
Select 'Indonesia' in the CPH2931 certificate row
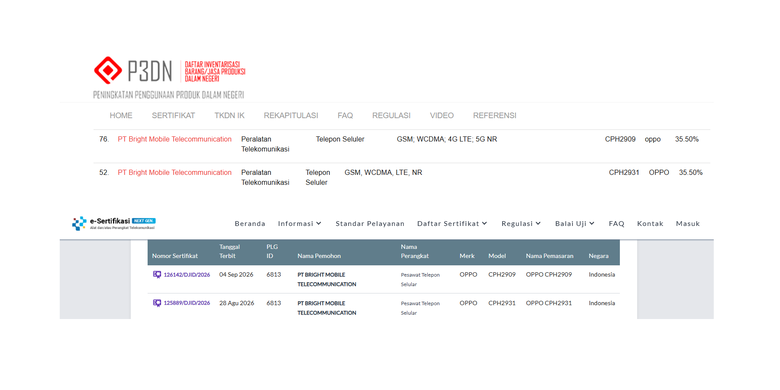coord(601,302)
